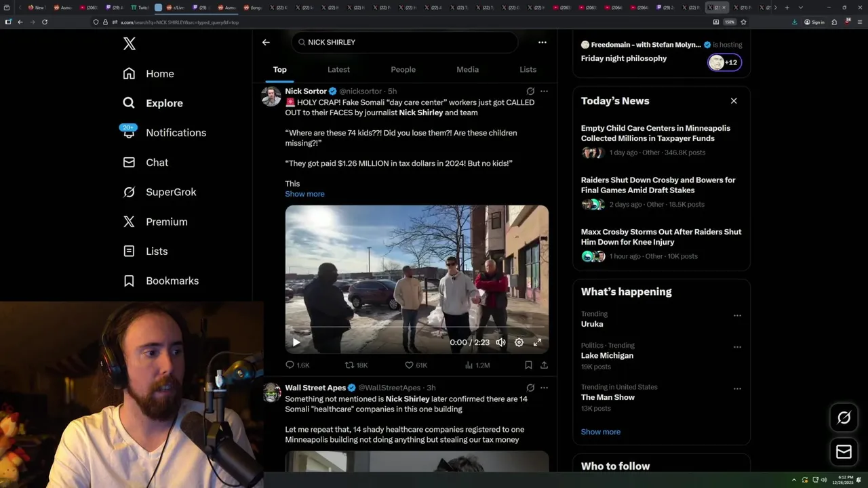Open the Home timeline
Screen dimensions: 868x488
coord(149,74)
